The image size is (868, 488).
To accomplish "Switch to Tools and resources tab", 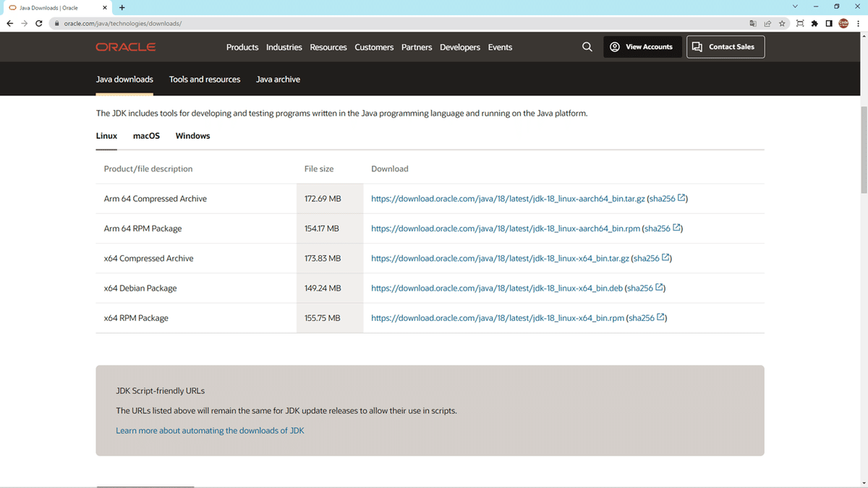I will coord(205,80).
